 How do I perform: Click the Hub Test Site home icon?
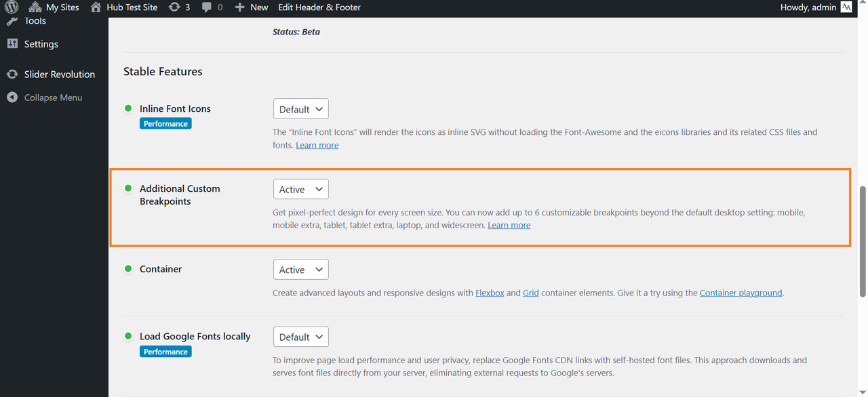point(96,7)
